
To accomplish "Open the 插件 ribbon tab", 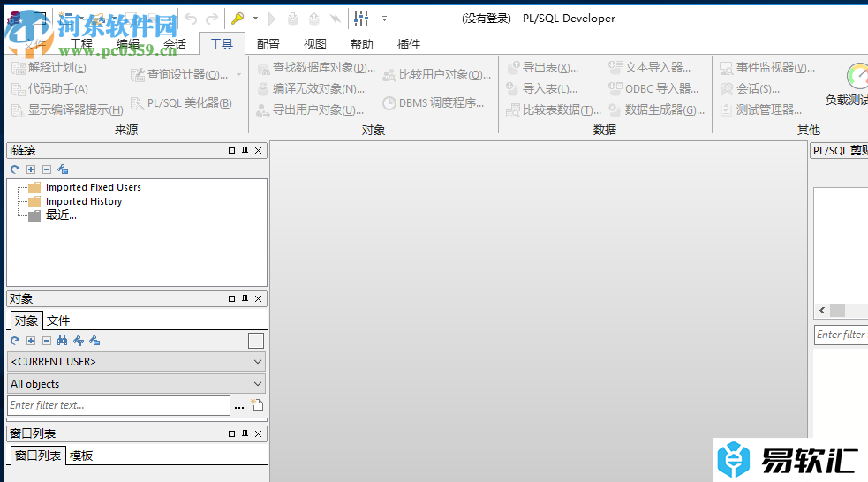I will click(409, 44).
